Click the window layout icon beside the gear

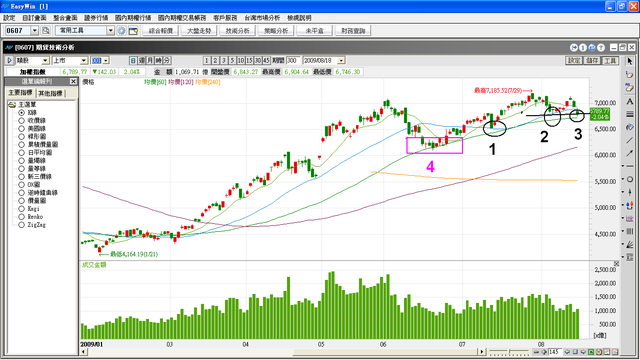click(x=133, y=31)
